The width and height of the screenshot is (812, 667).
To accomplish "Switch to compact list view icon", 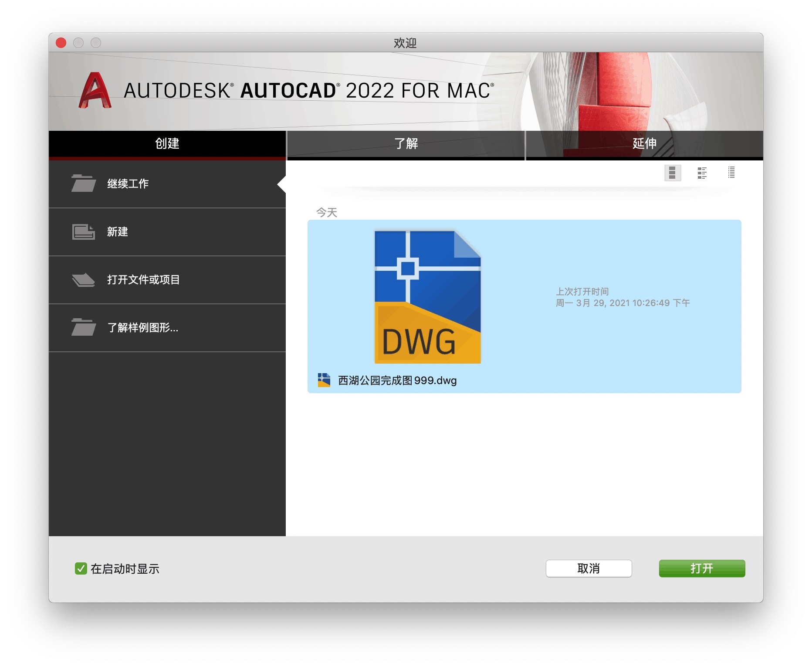I will point(731,173).
